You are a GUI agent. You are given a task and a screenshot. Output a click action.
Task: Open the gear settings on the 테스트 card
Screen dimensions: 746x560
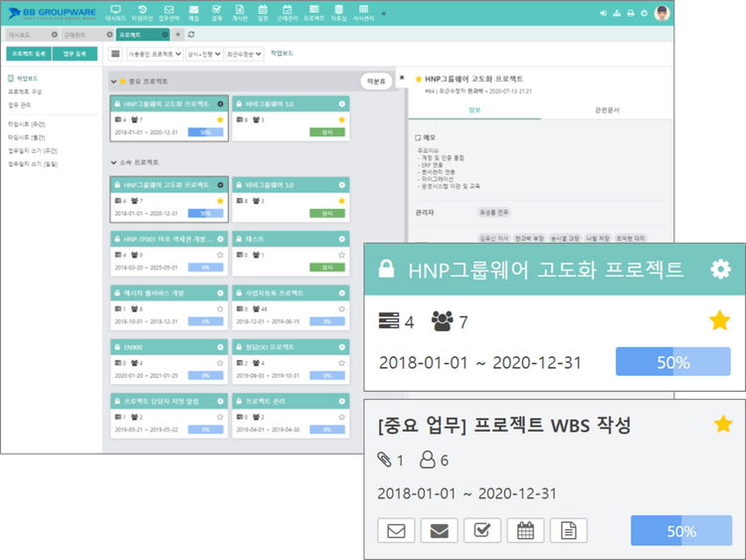point(341,239)
